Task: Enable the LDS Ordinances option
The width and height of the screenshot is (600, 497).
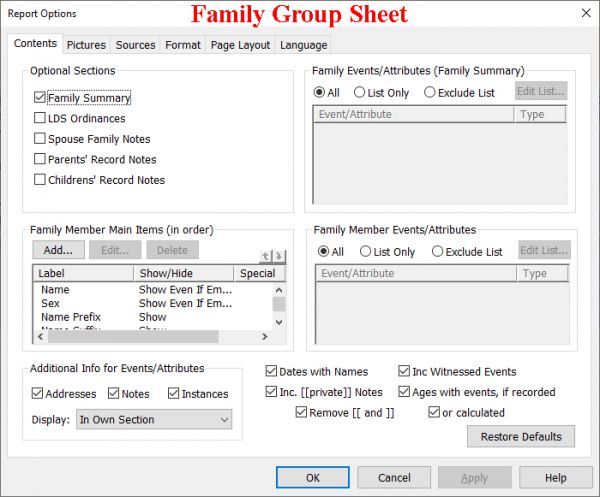Action: [40, 118]
